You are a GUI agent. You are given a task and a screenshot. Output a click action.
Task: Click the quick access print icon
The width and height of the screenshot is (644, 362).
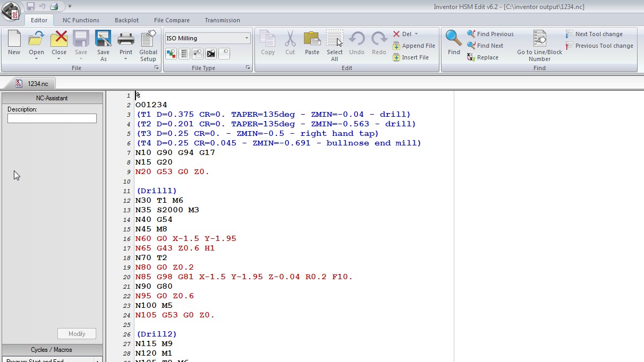click(x=54, y=6)
